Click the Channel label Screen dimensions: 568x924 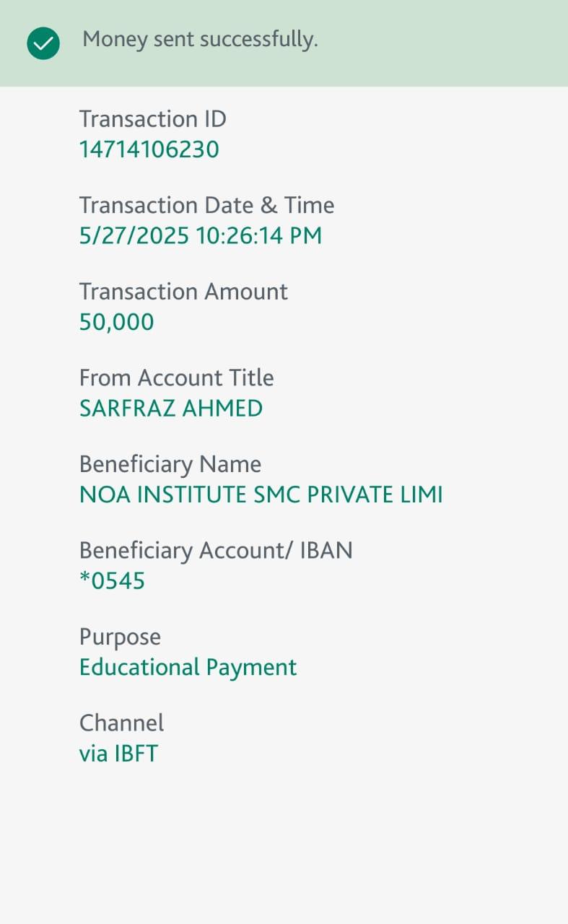tap(121, 723)
